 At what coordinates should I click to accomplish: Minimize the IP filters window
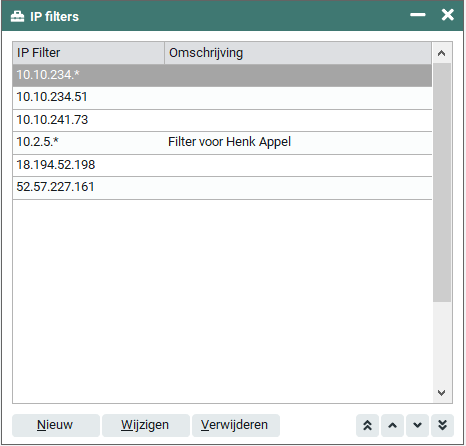click(418, 15)
